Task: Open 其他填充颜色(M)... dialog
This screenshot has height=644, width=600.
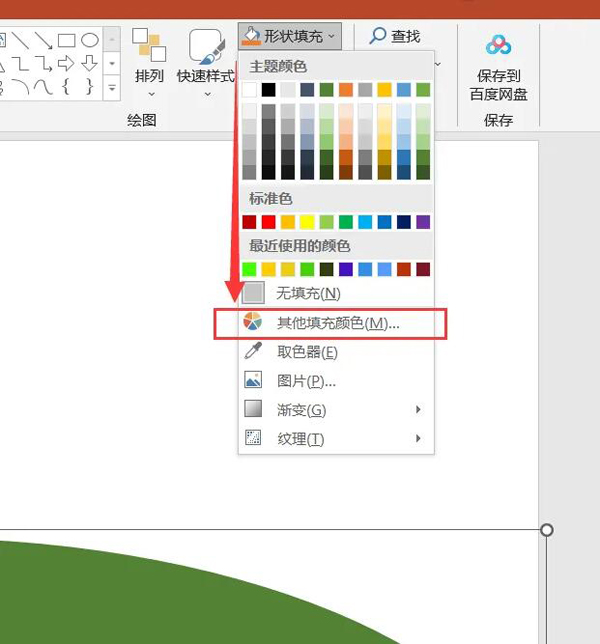Action: (337, 323)
